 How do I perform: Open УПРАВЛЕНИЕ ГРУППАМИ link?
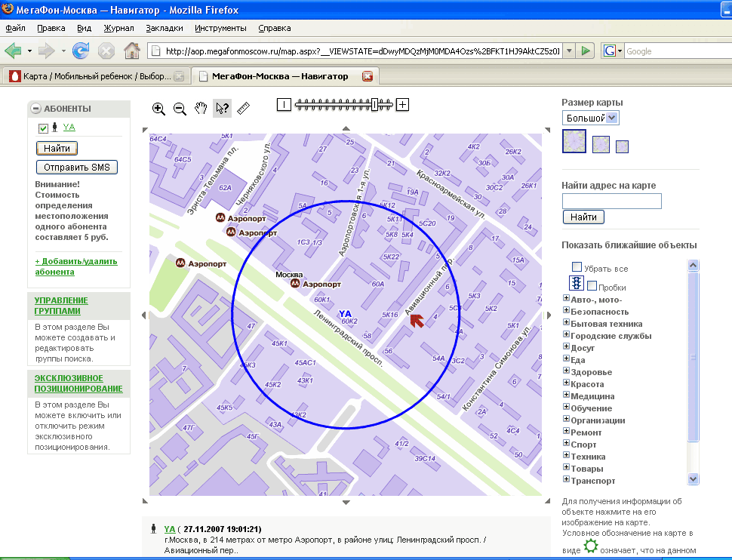pos(61,306)
